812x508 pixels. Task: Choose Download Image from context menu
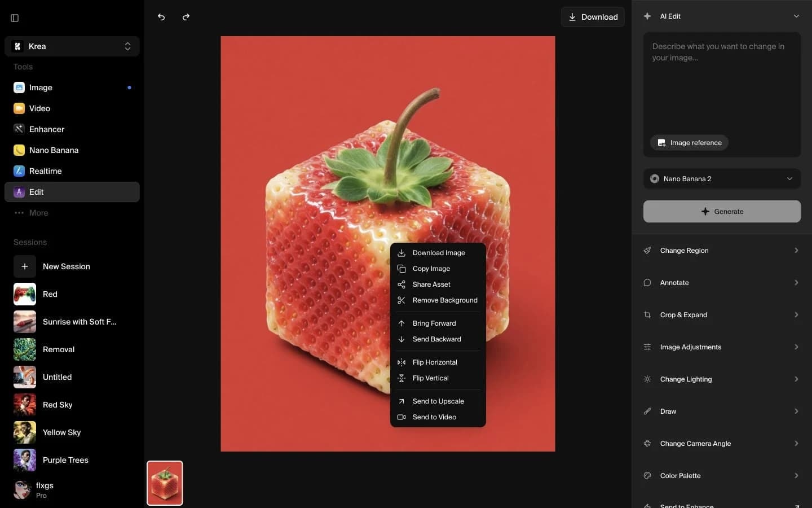[438, 253]
